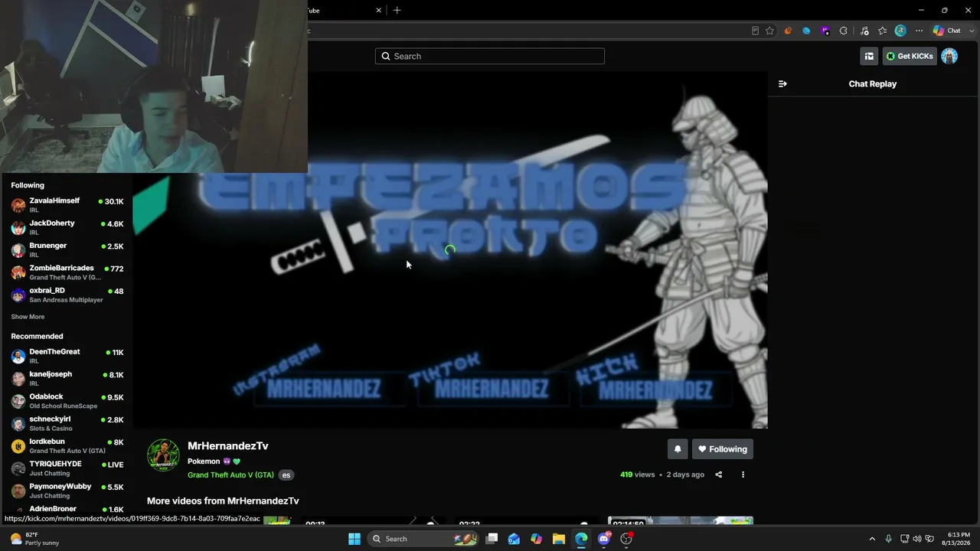Image resolution: width=980 pixels, height=551 pixels.
Task: Open lordkebun recommended channel
Action: tap(67, 445)
